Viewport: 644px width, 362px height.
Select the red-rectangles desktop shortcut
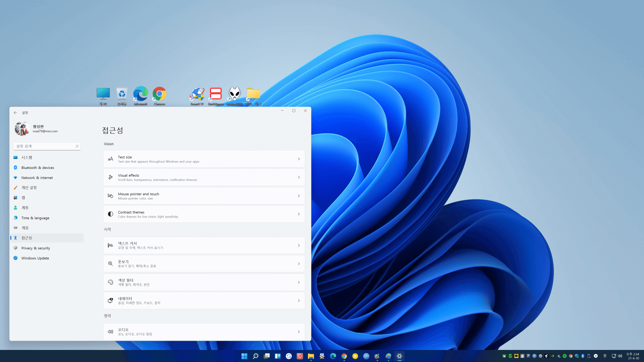tap(216, 97)
